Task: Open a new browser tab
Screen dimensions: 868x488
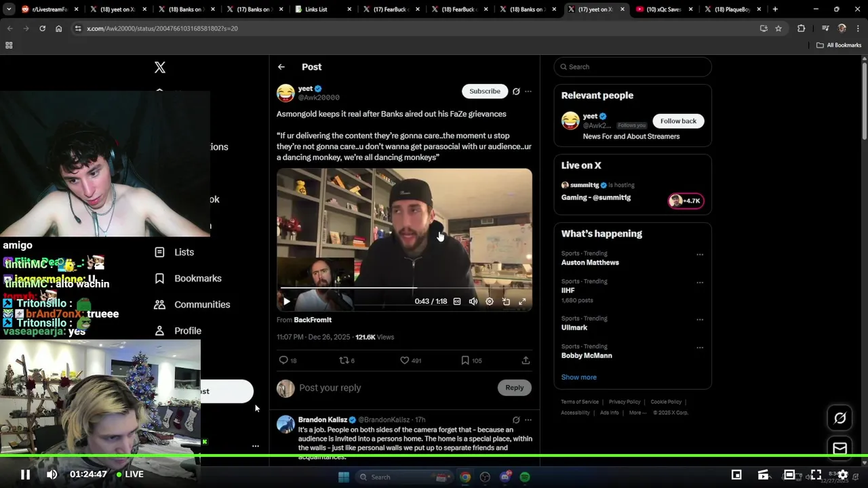Action: (x=775, y=9)
